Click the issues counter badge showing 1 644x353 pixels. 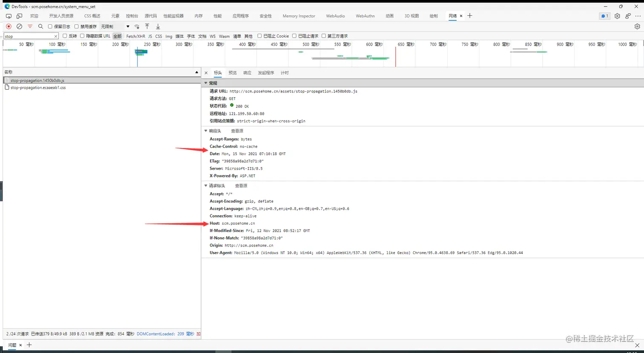pyautogui.click(x=604, y=16)
